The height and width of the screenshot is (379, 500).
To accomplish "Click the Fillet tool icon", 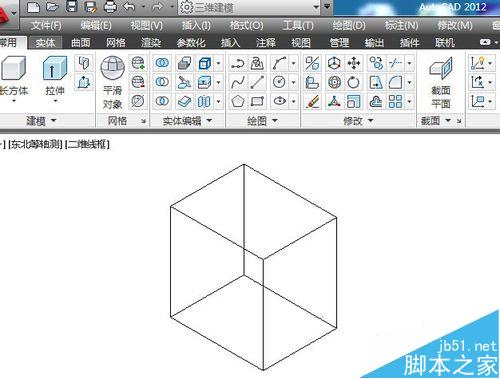I will [x=395, y=82].
